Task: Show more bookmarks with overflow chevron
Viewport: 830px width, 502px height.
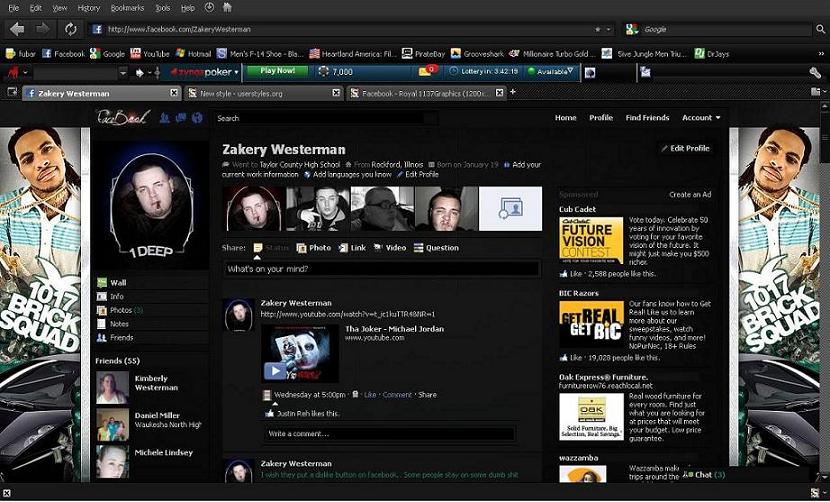Action: coord(821,53)
